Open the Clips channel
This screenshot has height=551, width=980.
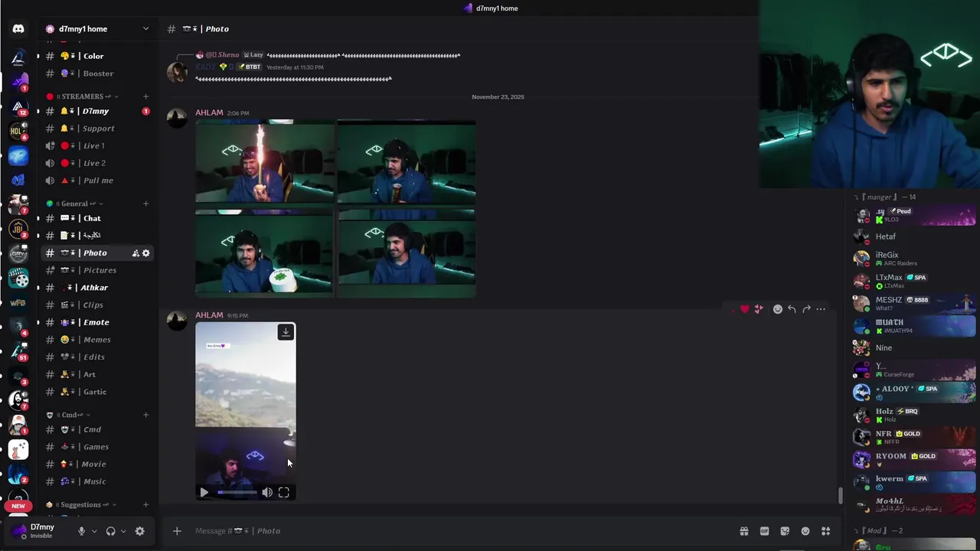point(97,305)
